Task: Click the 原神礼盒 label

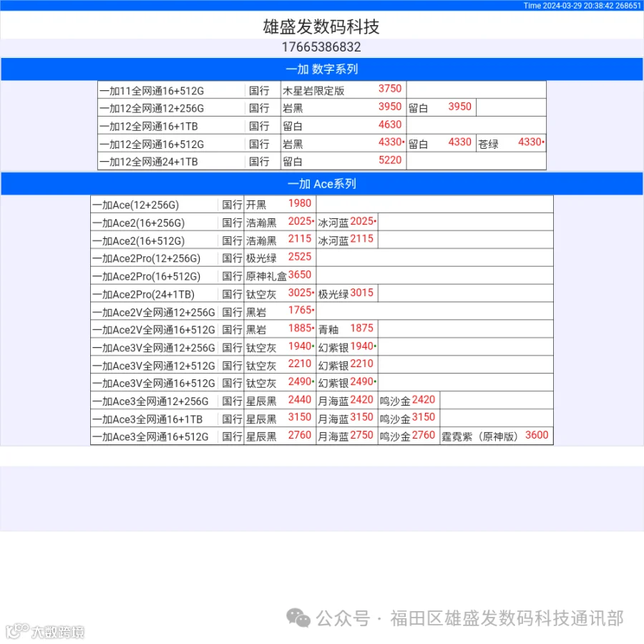Action: tap(266, 276)
